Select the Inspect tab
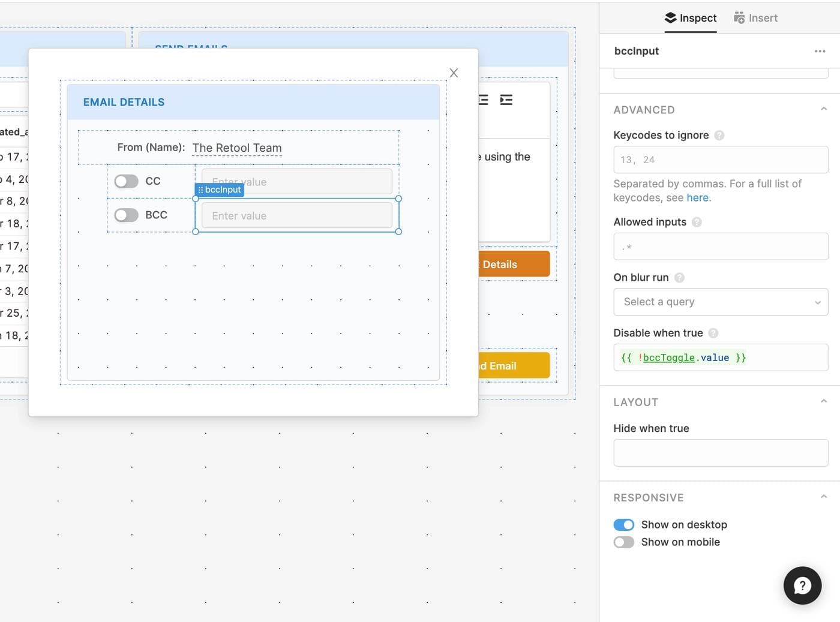This screenshot has height=622, width=840. [691, 18]
